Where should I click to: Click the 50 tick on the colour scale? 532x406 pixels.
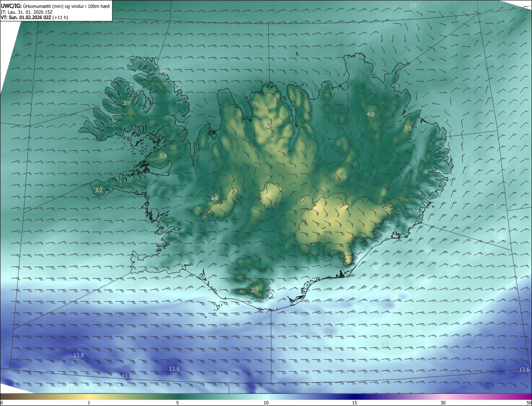point(529,403)
